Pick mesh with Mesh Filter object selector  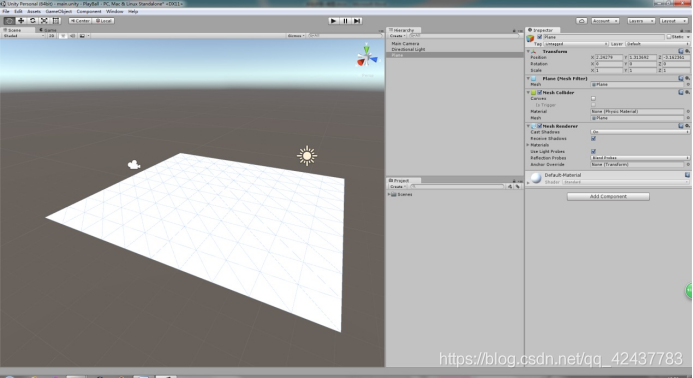688,84
